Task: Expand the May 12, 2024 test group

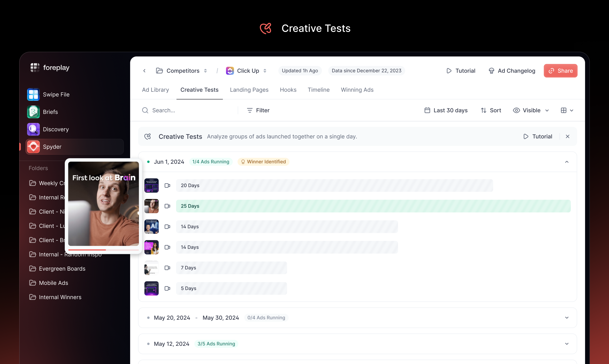Action: point(567,344)
